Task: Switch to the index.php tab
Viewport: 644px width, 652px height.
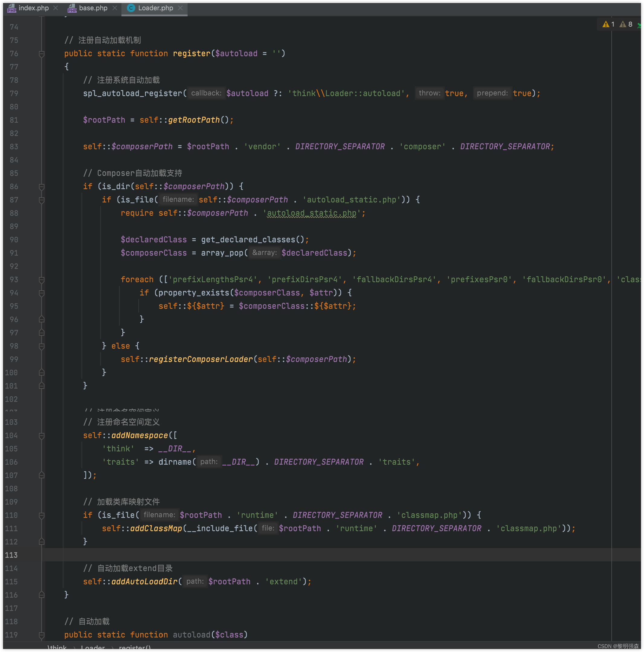Action: [34, 8]
